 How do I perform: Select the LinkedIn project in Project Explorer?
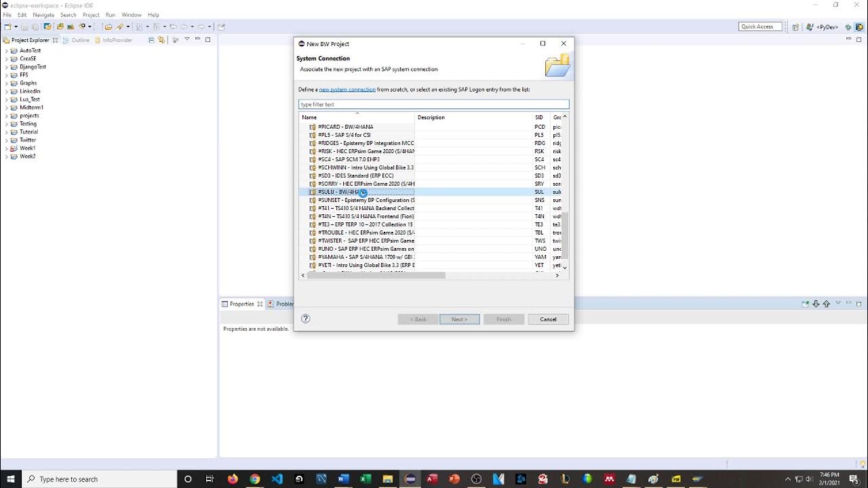click(x=30, y=91)
